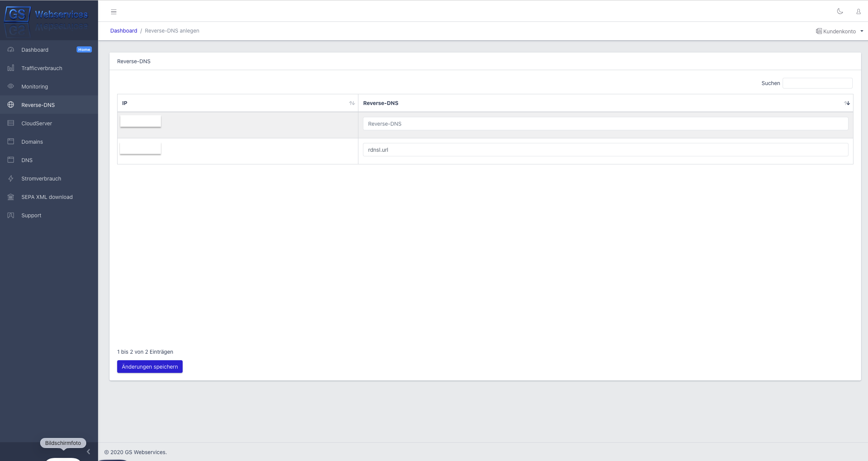Click the Trafficverbrauch bar chart icon

pos(11,68)
